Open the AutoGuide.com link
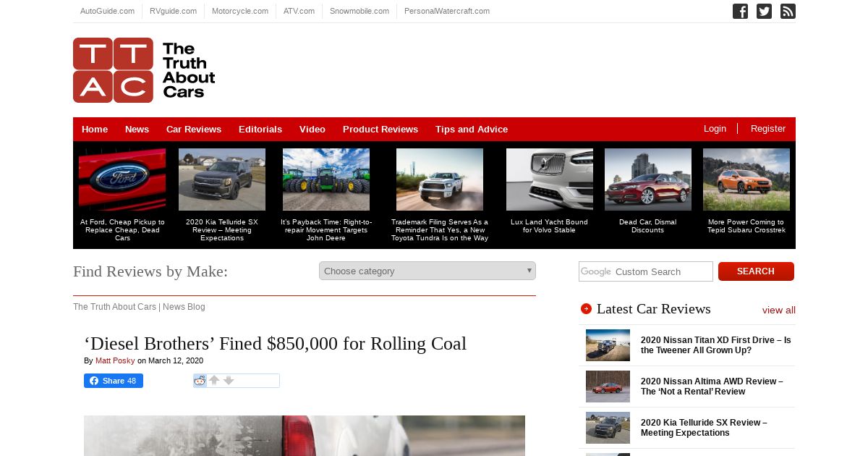The width and height of the screenshot is (868, 456). 107,11
